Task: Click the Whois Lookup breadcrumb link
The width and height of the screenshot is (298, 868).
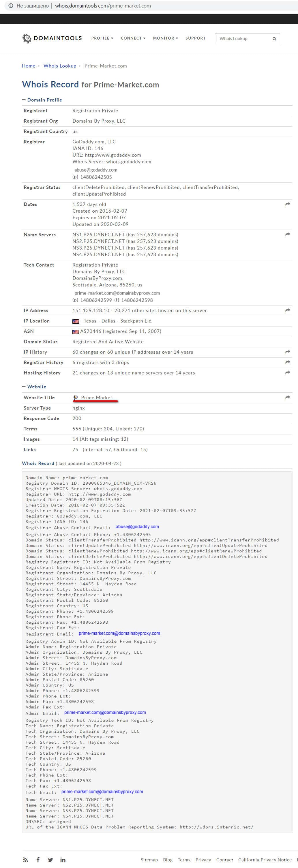Action: [60, 66]
